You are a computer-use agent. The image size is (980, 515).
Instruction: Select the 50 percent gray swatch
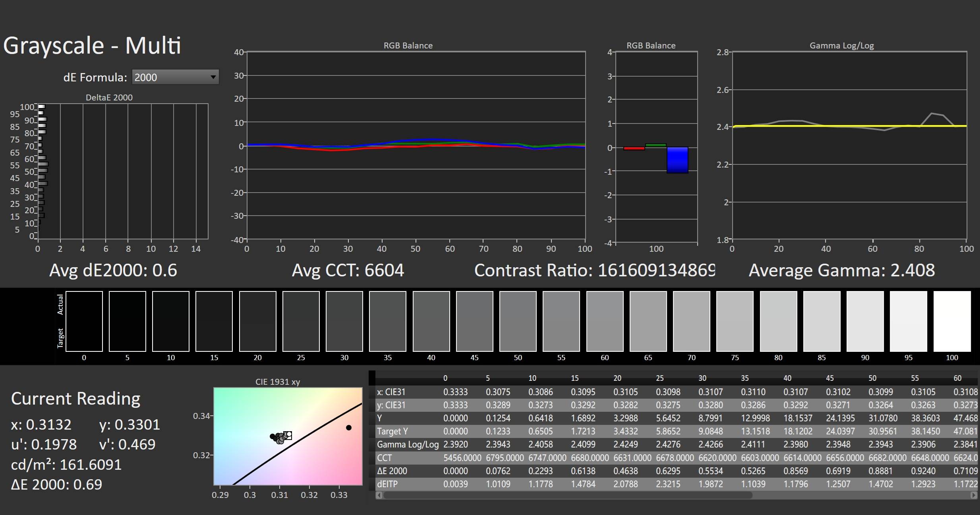coord(518,321)
